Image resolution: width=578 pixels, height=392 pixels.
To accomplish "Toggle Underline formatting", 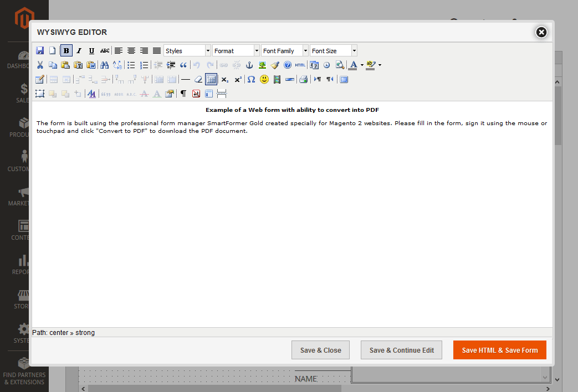I will pos(92,50).
